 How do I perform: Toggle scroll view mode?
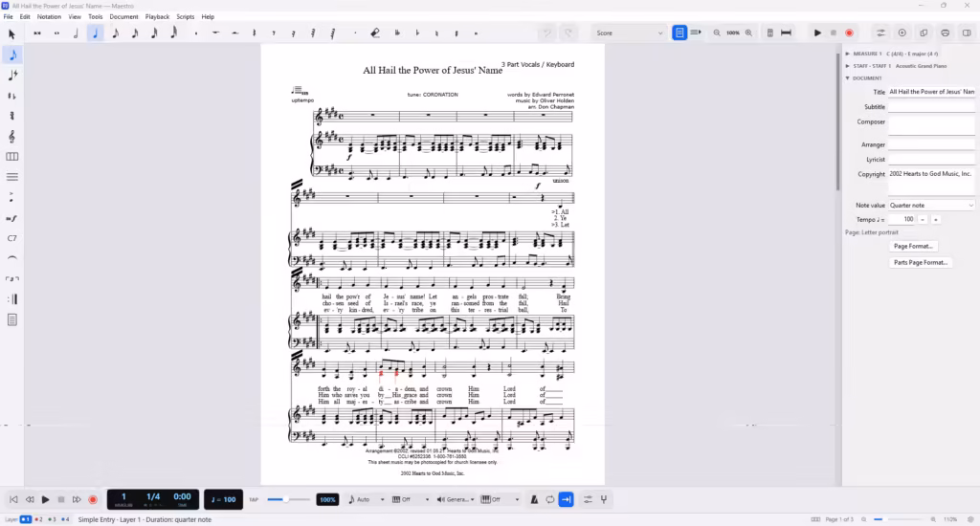pyautogui.click(x=696, y=33)
